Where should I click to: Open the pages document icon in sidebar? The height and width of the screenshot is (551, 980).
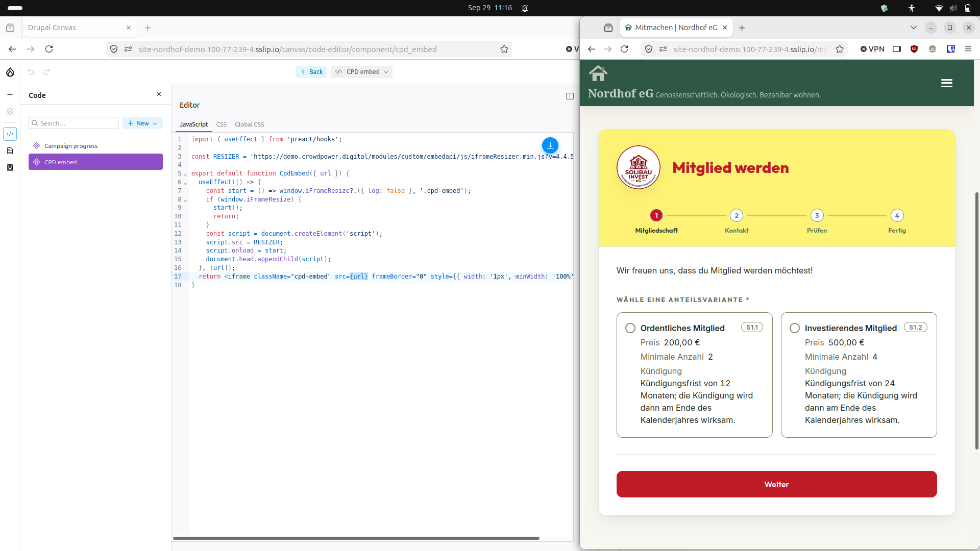10,151
